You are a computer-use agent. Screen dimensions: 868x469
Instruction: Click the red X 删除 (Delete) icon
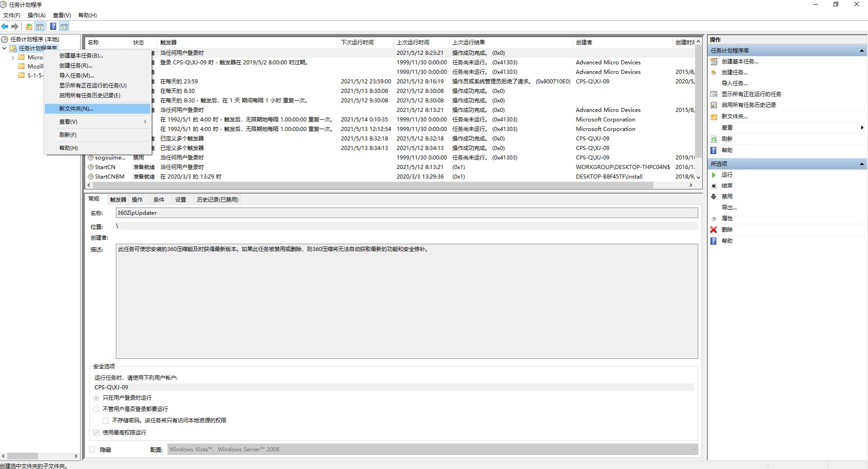[714, 230]
